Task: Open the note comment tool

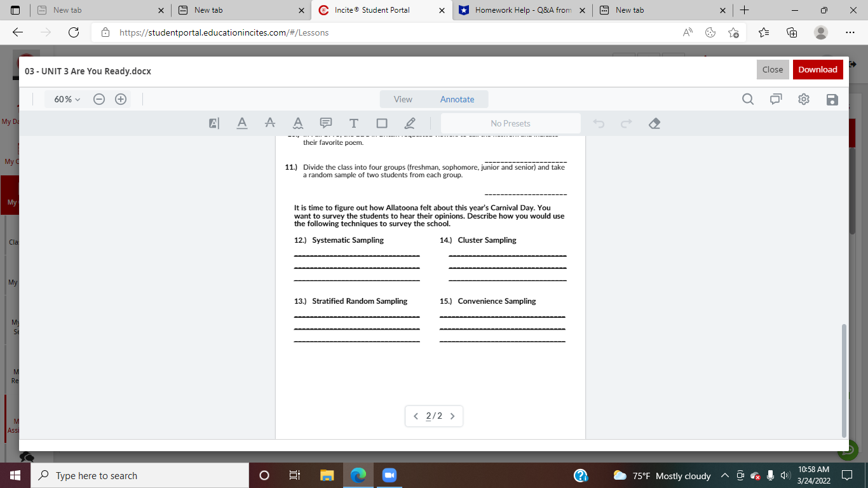Action: (x=326, y=123)
